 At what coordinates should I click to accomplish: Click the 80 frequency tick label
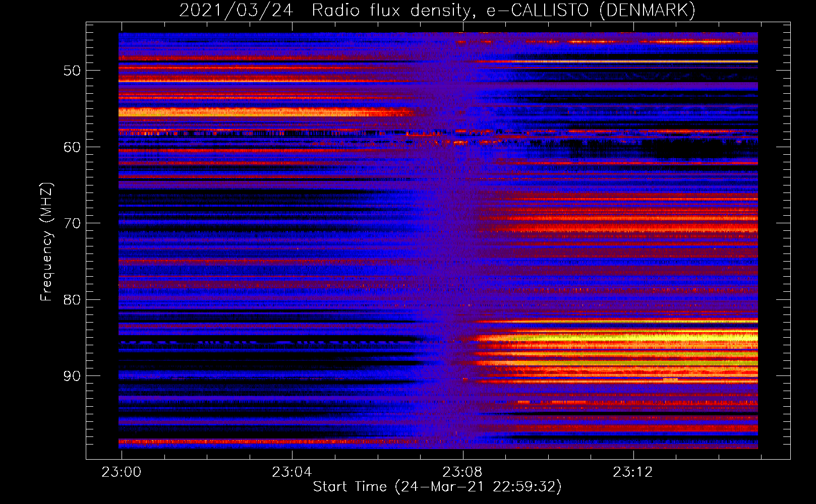click(x=72, y=300)
